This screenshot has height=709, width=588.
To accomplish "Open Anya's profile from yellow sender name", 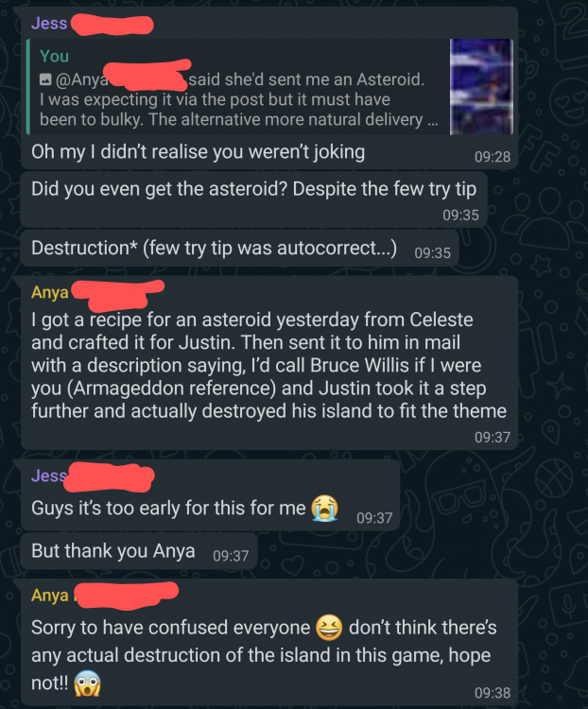I will (x=49, y=292).
